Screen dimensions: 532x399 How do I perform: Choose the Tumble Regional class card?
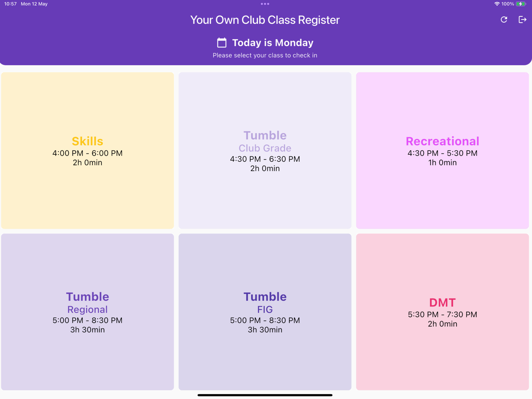(x=87, y=312)
